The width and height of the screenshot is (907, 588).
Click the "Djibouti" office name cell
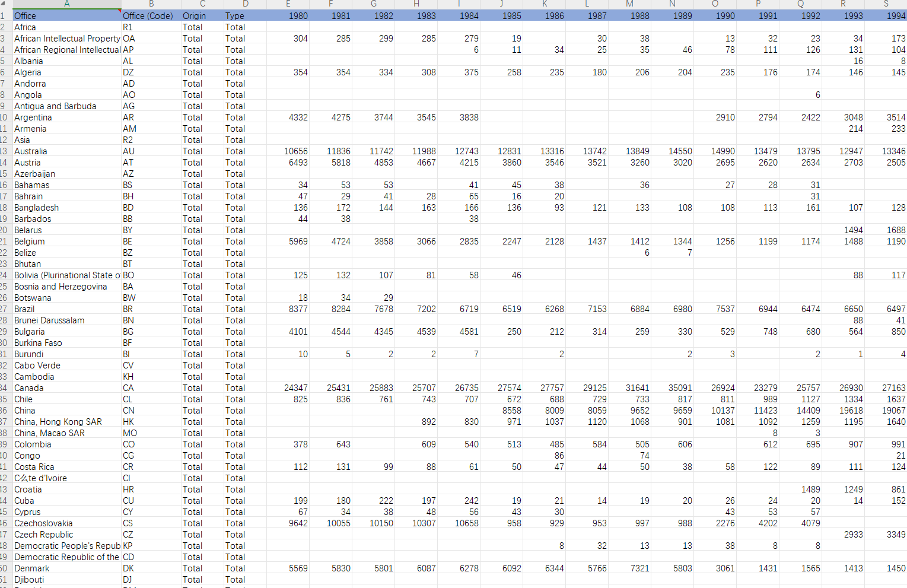pos(67,580)
